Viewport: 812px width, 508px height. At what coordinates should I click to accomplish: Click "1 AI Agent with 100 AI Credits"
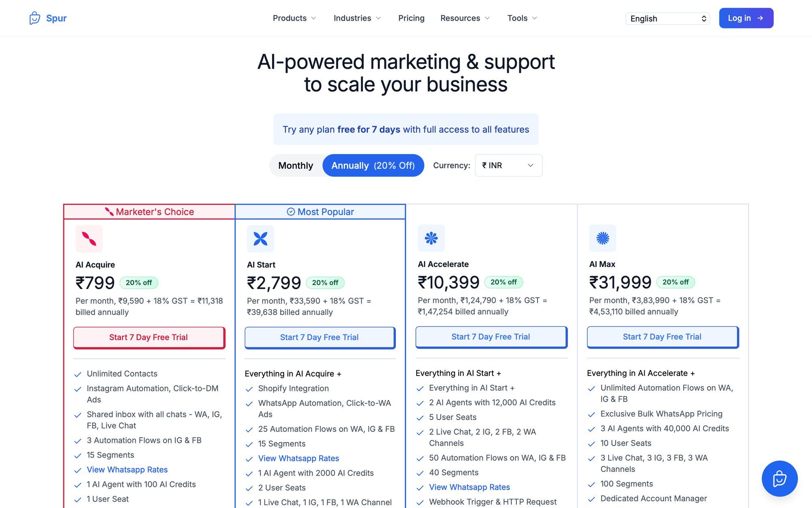click(x=141, y=484)
